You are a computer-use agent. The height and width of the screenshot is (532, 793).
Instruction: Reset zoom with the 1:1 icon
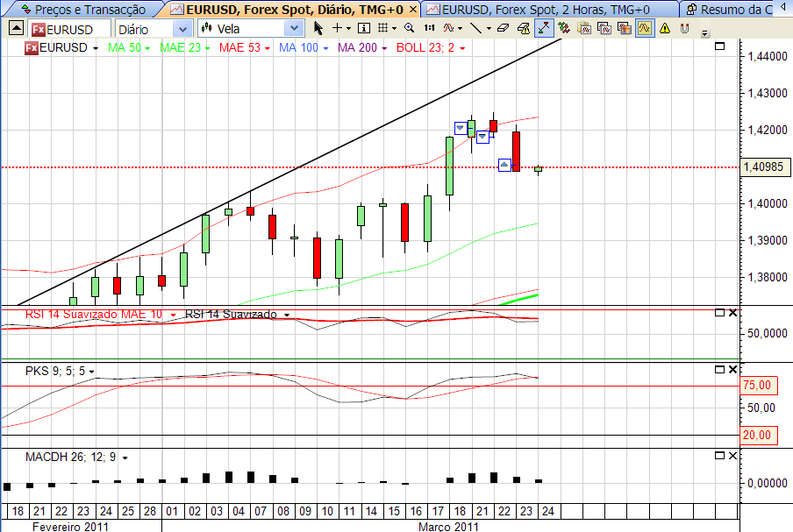click(x=429, y=28)
